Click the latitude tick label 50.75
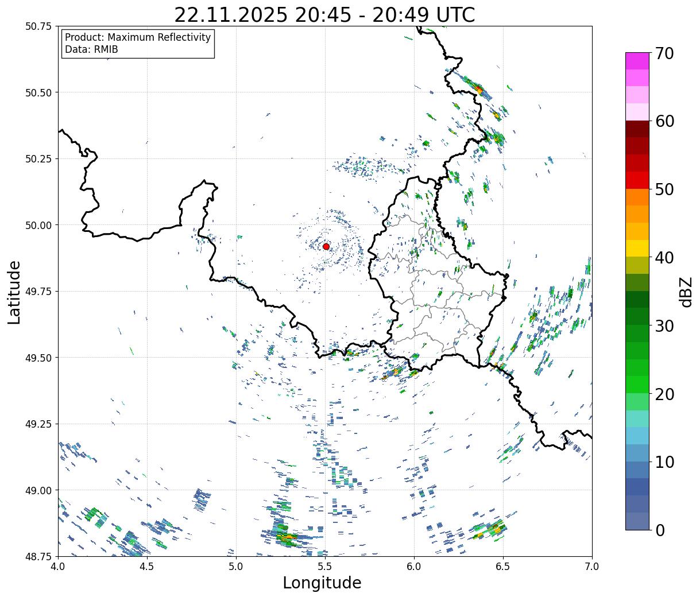Viewport: 700px width, 597px height. click(38, 26)
